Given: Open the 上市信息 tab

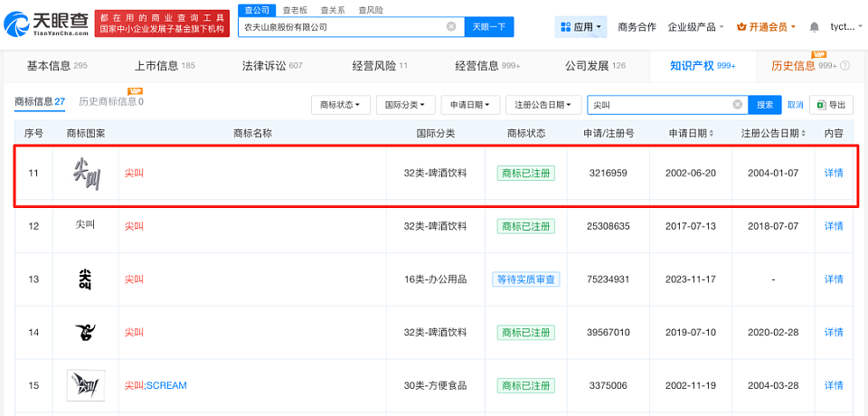Looking at the screenshot, I should coord(165,66).
